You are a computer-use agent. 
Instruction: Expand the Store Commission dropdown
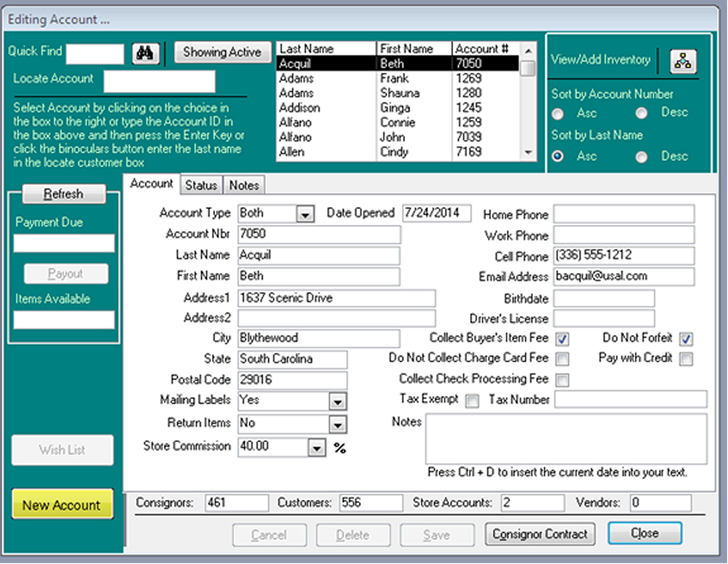tap(317, 448)
